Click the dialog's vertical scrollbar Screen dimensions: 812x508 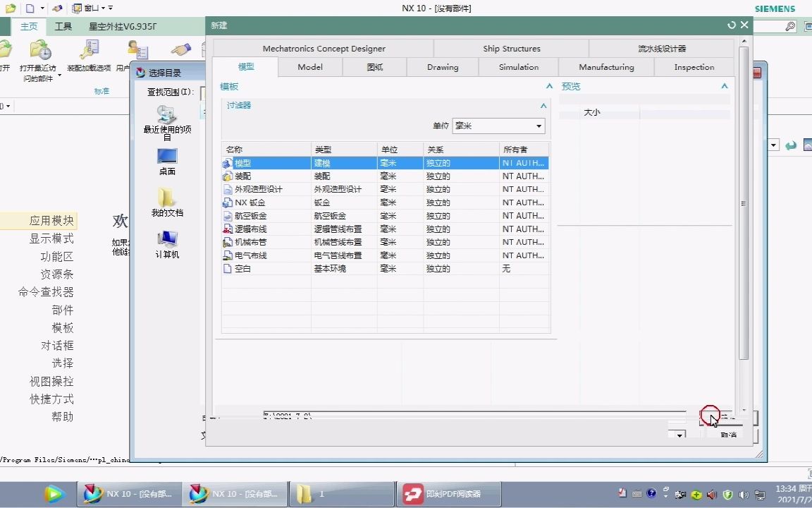click(x=744, y=212)
